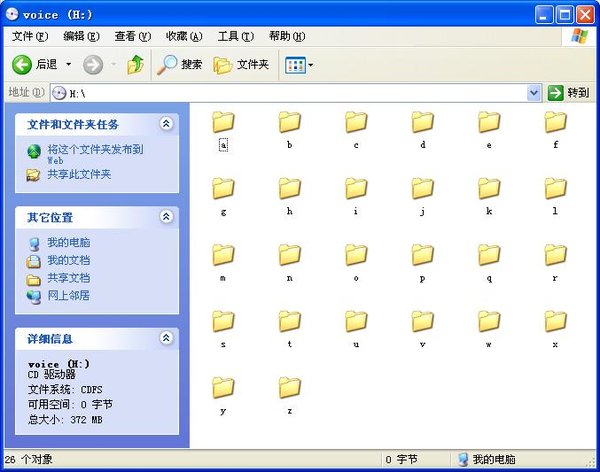Open the Views dropdown arrow
This screenshot has height=472, width=600.
point(311,64)
